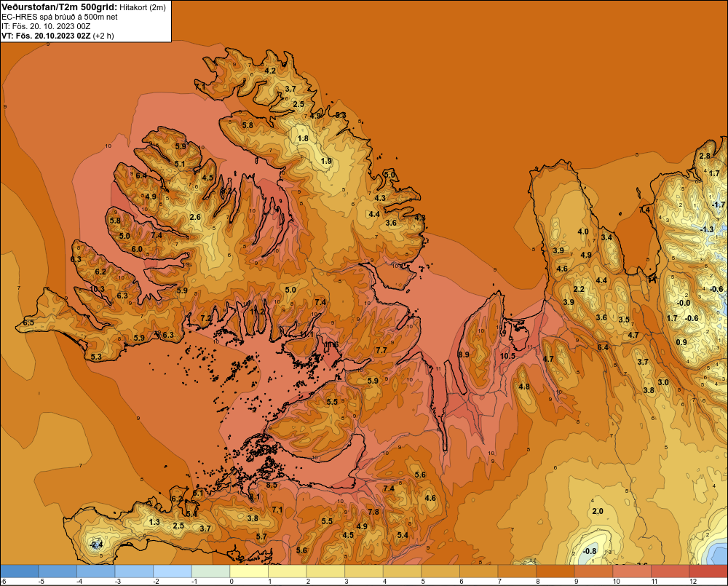Click the 4.8 temperature value on the map
728x586 pixels.
[524, 387]
